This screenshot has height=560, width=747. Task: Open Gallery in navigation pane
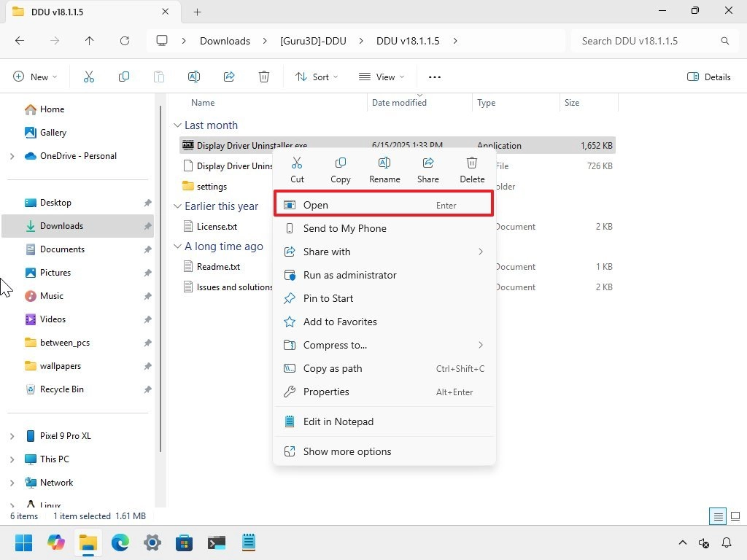click(78, 133)
